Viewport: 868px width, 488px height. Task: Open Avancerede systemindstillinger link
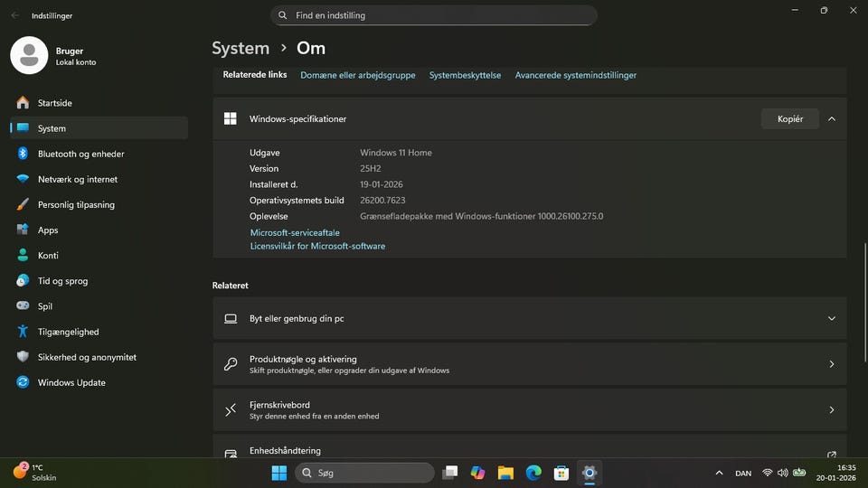[575, 75]
